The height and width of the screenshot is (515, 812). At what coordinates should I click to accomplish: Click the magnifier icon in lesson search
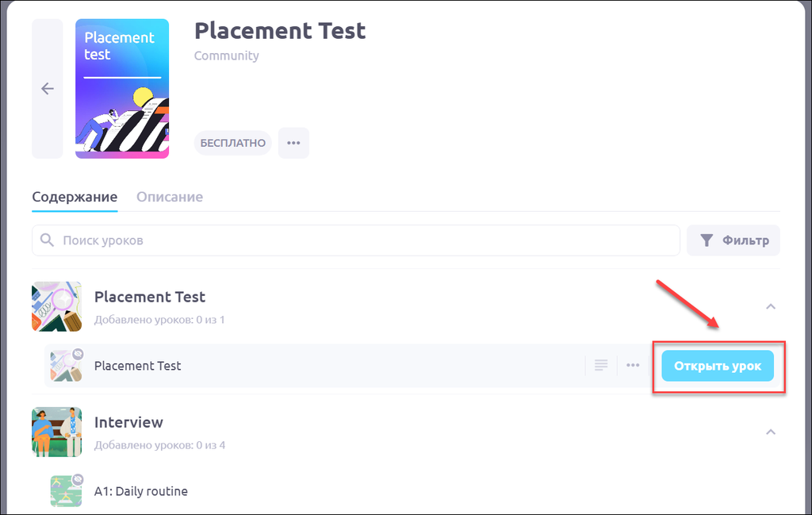coord(48,240)
